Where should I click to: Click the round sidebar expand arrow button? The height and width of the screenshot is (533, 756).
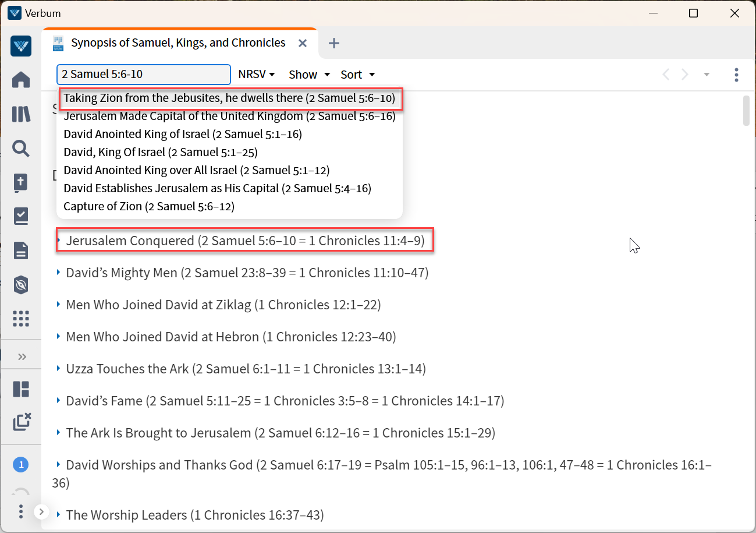click(41, 512)
